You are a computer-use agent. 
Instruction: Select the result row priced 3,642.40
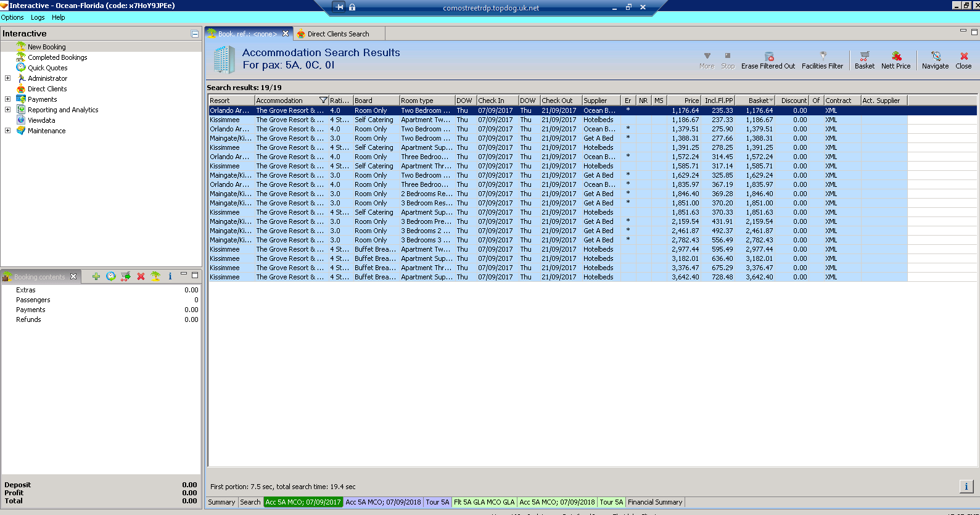tap(558, 277)
